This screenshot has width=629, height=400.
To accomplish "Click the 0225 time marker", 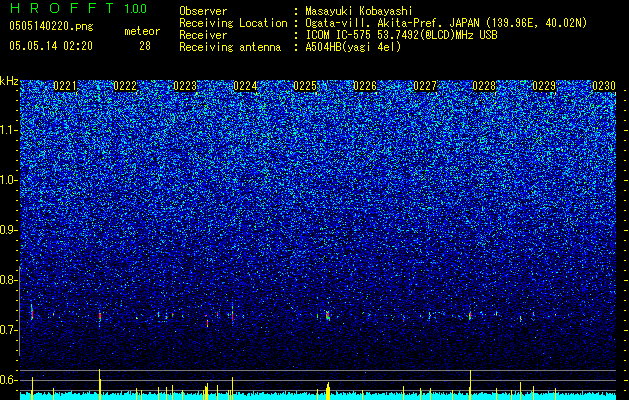I will (305, 86).
